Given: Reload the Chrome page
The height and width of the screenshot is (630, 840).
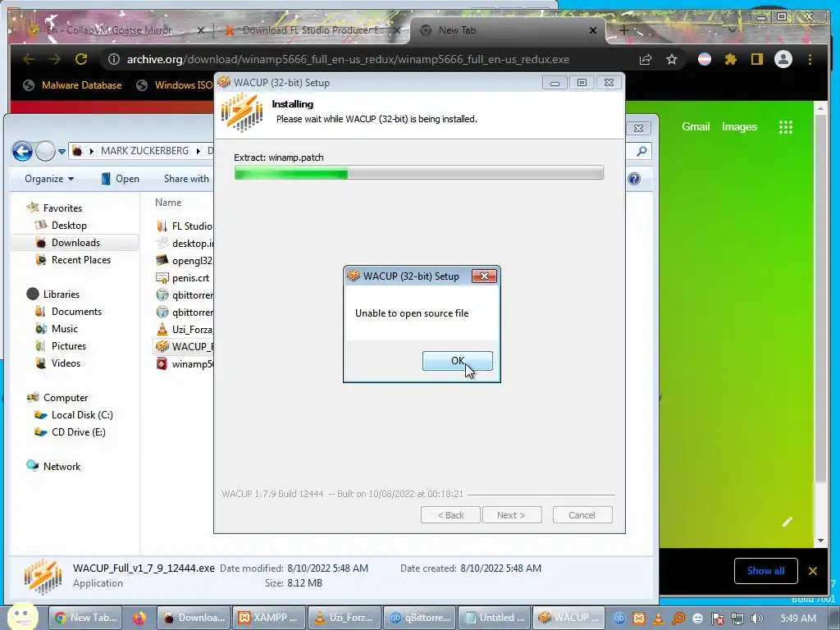Looking at the screenshot, I should (81, 59).
